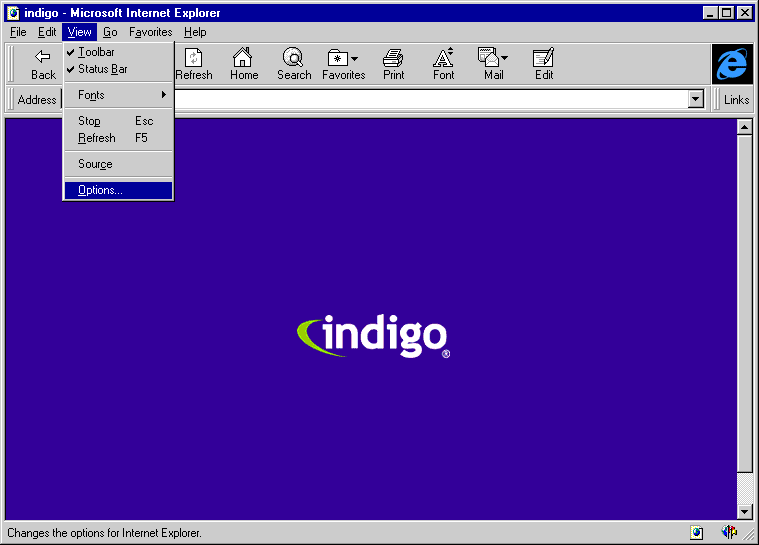
Task: Uncheck Toolbar in the View menu
Action: [x=118, y=52]
